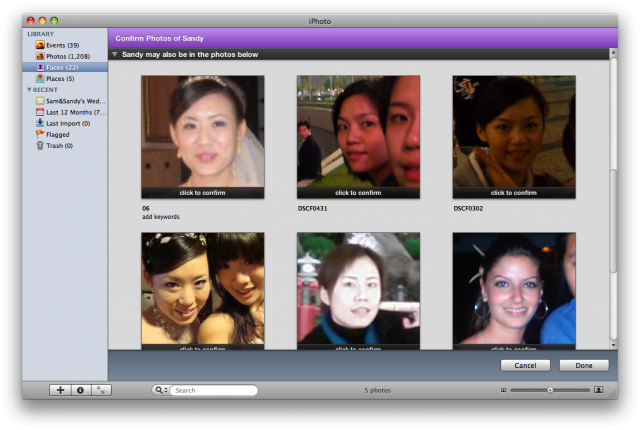Select the DSCF0302 photo thumbnail
The width and height of the screenshot is (640, 430).
pos(514,131)
